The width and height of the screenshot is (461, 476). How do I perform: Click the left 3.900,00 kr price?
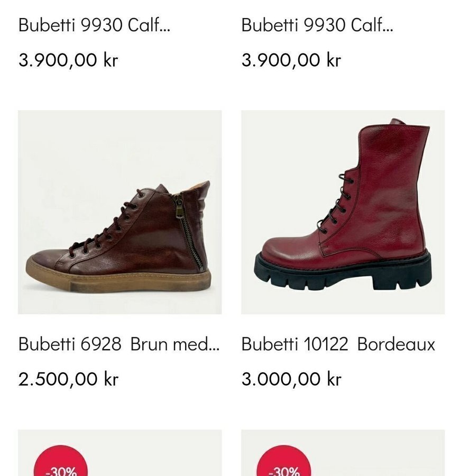(68, 60)
